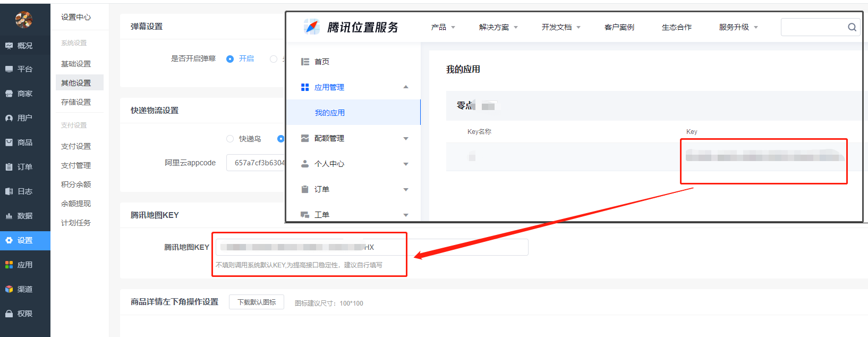The image size is (868, 337).
Task: Click the 概况 overview icon in the dark sidebar
Action: (9, 46)
